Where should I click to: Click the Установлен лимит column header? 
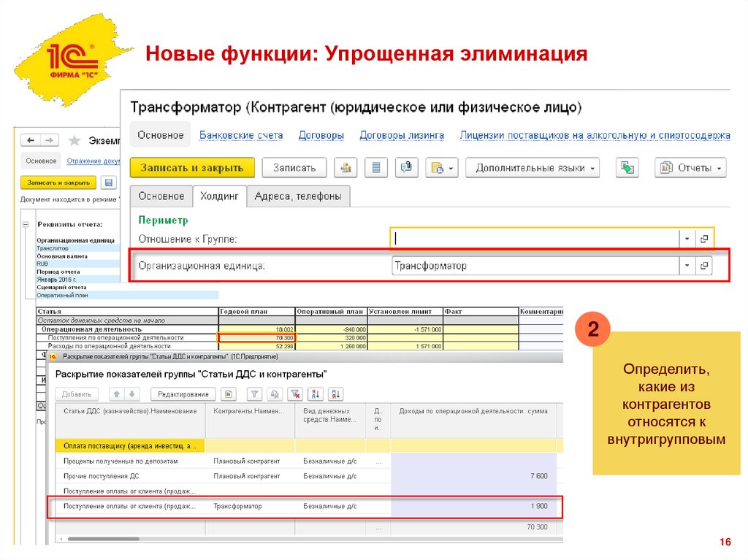tap(405, 312)
